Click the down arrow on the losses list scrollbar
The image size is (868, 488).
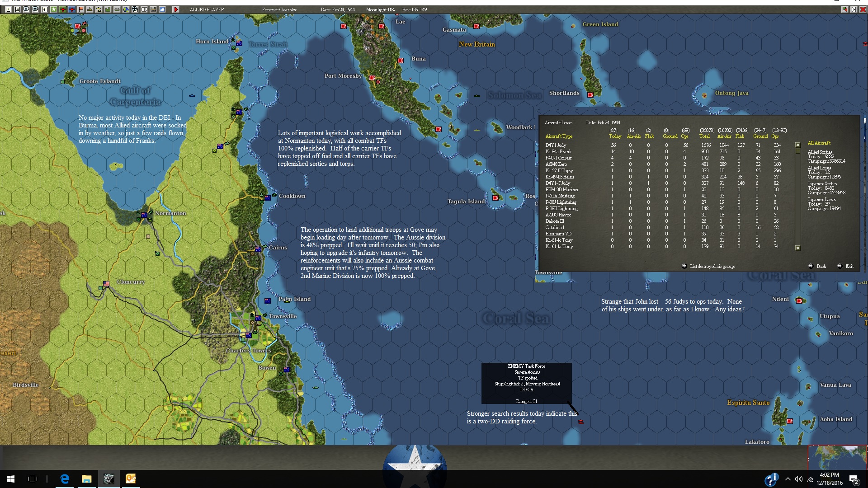click(x=797, y=248)
